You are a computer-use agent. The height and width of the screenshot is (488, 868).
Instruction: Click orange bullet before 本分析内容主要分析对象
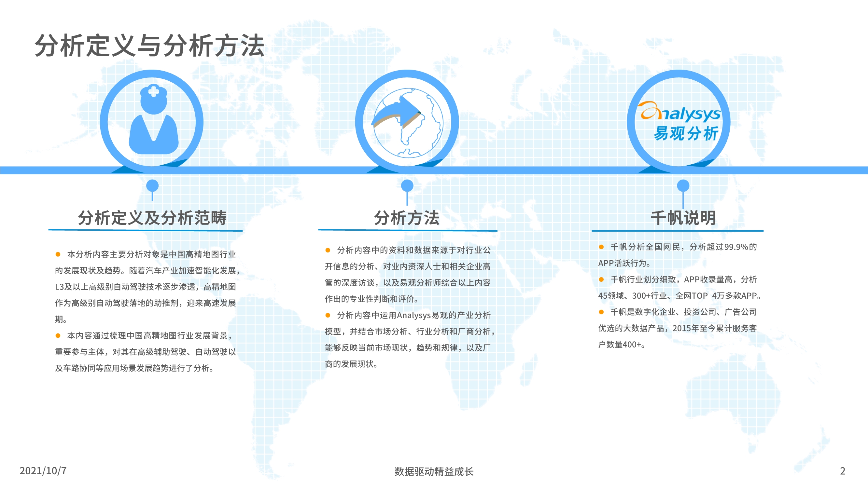point(58,254)
